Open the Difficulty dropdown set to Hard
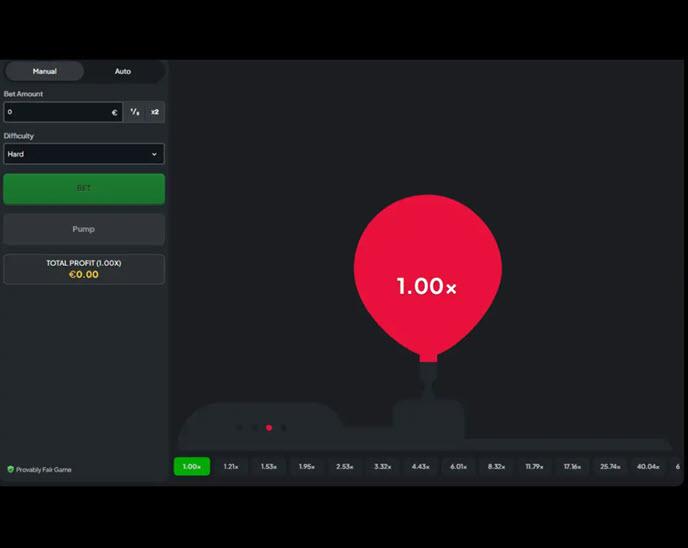This screenshot has height=548, width=688. point(83,154)
